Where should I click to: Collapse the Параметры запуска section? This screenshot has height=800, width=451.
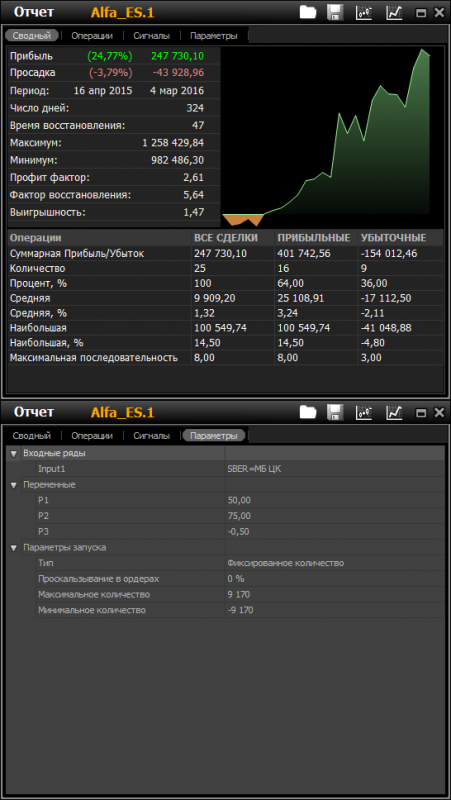[14, 547]
